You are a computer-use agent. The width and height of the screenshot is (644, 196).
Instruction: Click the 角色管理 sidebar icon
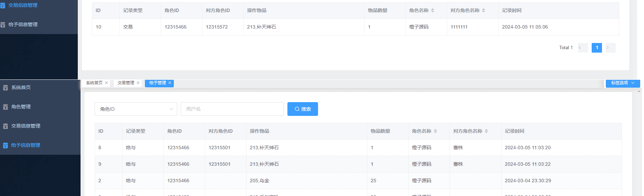(x=6, y=107)
